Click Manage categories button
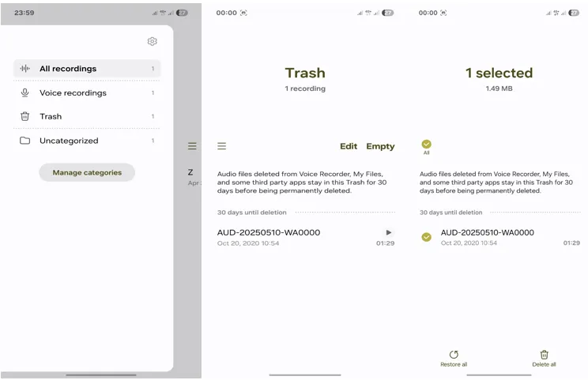Viewport: 588px width, 380px height. coord(87,172)
